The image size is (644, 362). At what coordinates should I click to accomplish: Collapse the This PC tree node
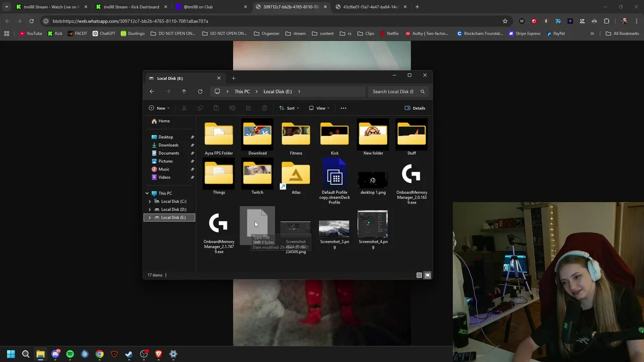click(147, 193)
